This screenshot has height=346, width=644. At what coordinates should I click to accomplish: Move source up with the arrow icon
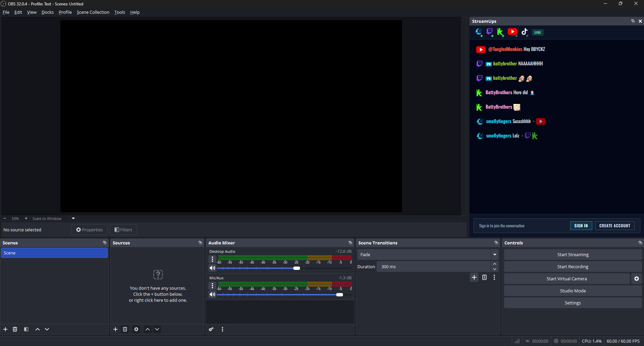click(148, 329)
